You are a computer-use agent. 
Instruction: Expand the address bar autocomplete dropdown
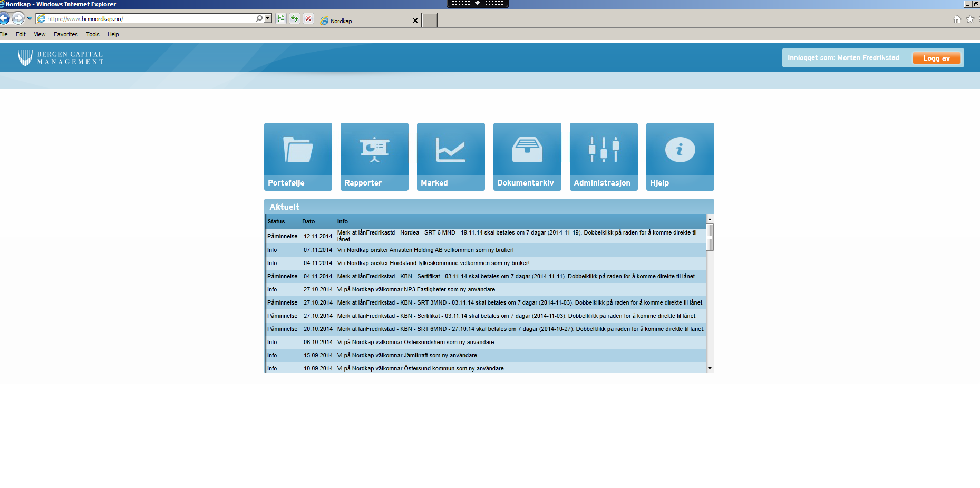[268, 18]
